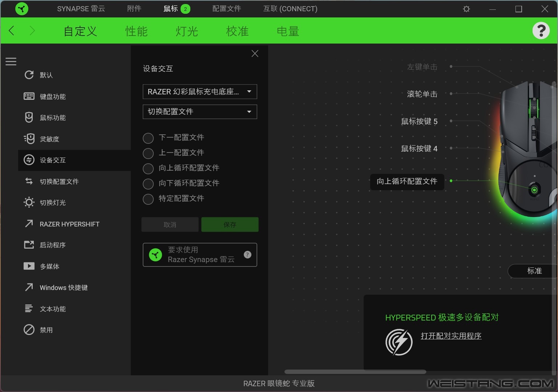The height and width of the screenshot is (392, 558).
Task: Select 特定配置文件 radio button
Action: 148,199
